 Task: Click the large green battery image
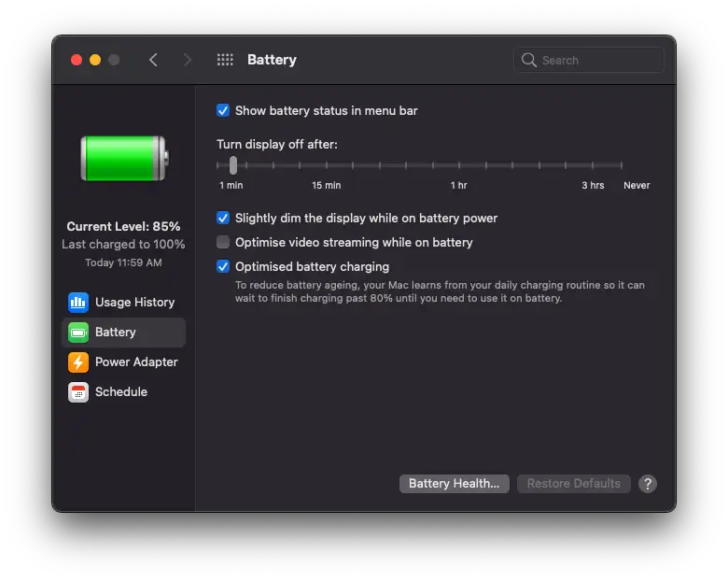coord(124,159)
